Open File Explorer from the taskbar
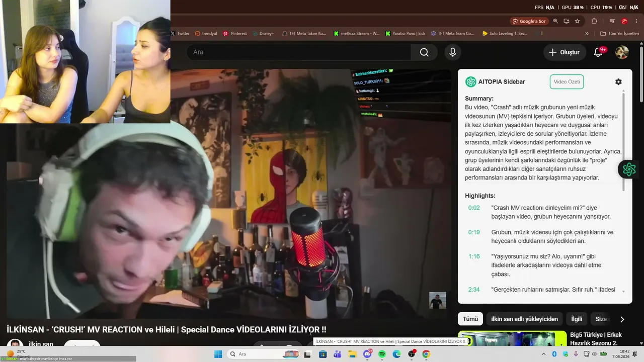Screen dimensions: 644x362 [353, 354]
